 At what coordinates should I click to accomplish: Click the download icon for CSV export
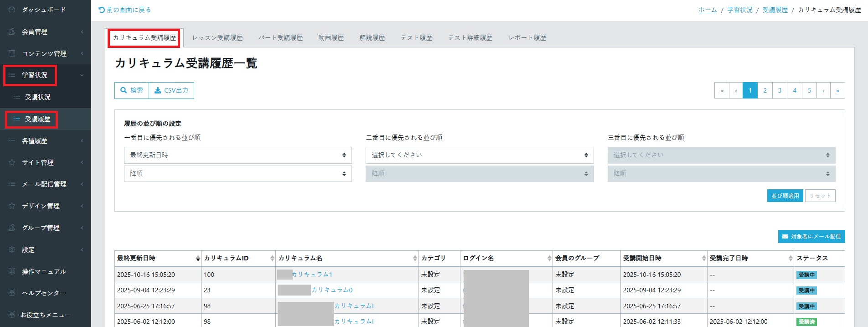(x=158, y=90)
